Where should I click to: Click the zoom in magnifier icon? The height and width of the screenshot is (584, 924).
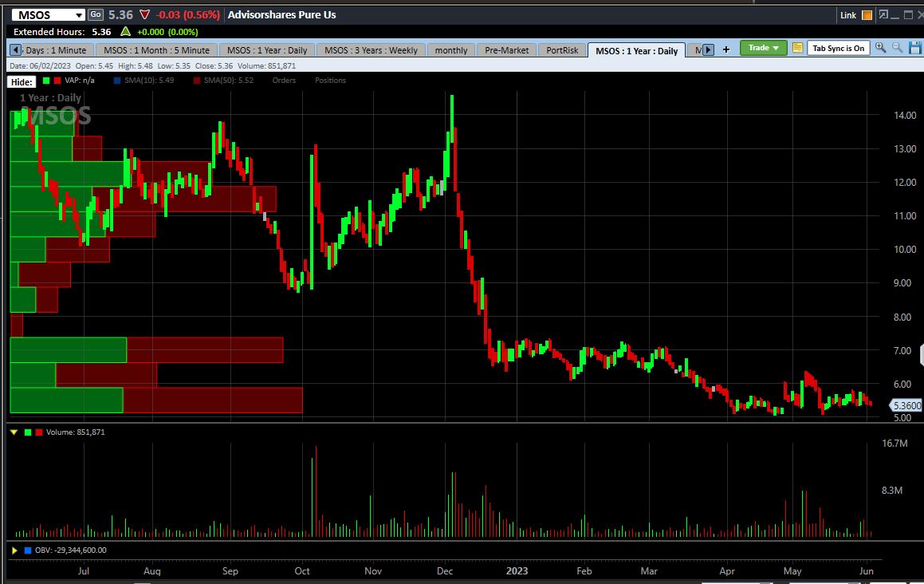(x=880, y=48)
